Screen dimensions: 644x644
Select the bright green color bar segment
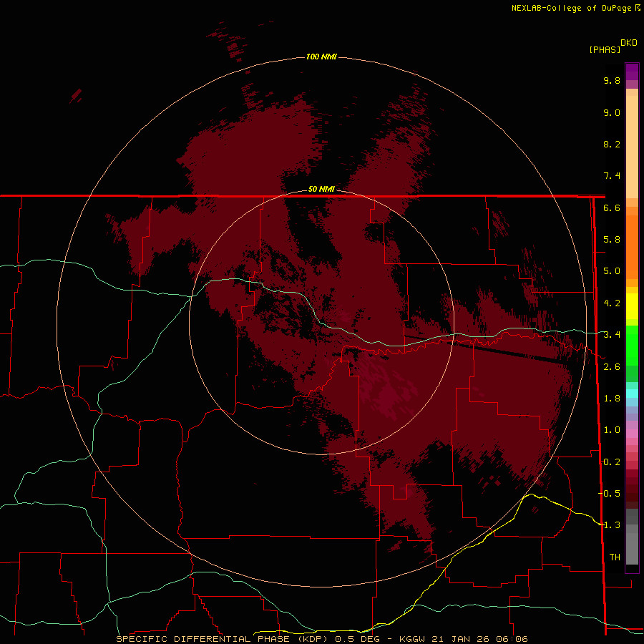click(632, 345)
